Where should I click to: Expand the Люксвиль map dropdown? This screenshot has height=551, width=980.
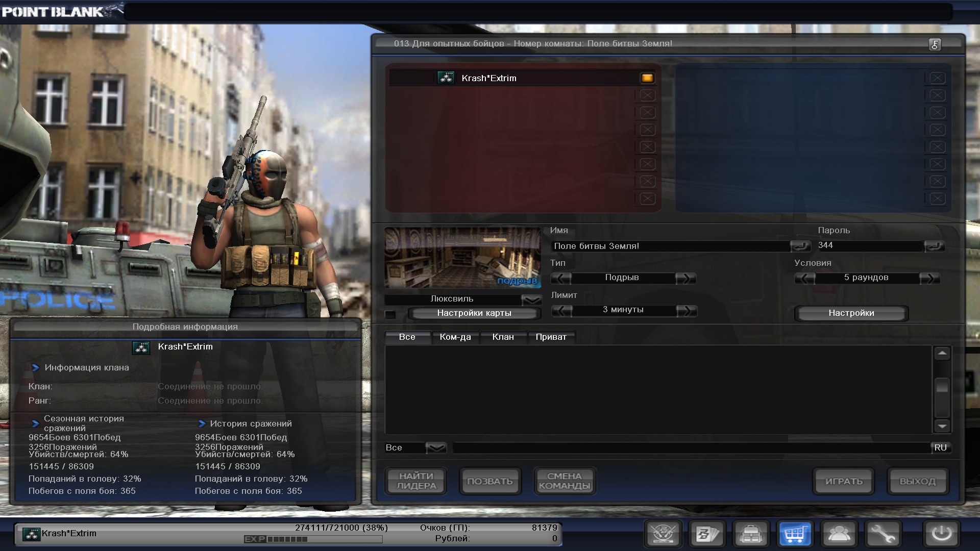coord(531,299)
